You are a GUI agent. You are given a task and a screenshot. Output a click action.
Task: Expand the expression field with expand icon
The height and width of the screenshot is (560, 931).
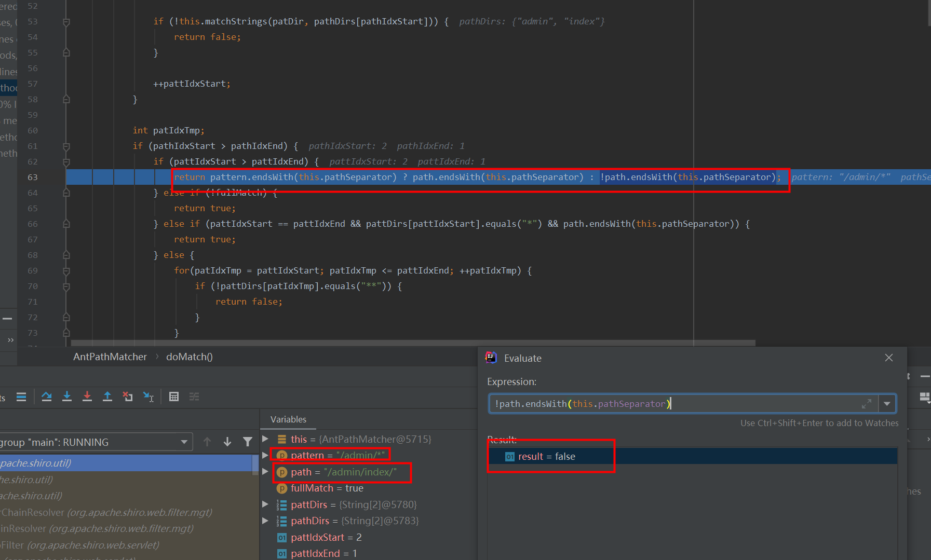point(867,404)
